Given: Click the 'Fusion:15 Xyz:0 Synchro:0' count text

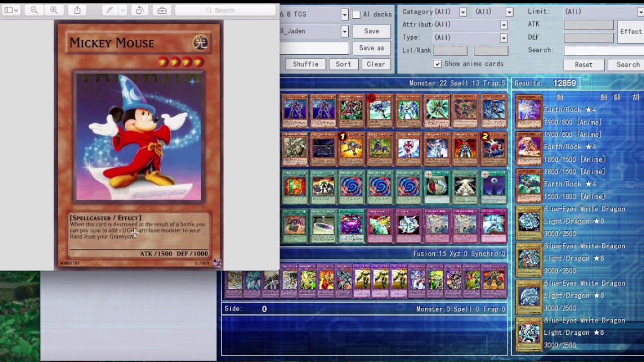Looking at the screenshot, I should click(x=459, y=254).
